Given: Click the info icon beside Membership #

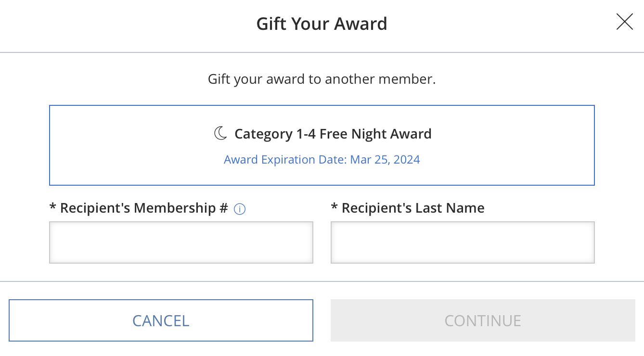Looking at the screenshot, I should (240, 209).
